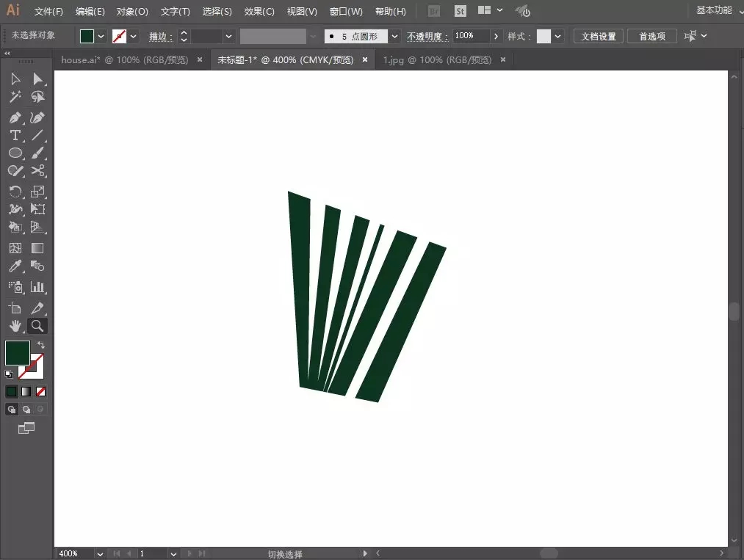Select the Blend tool
Viewport: 744px width, 560px height.
click(x=37, y=266)
